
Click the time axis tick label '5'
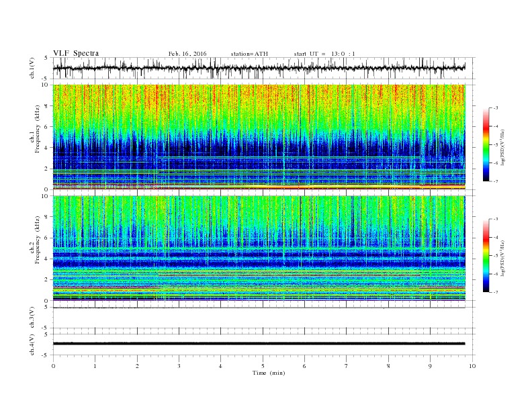click(x=263, y=366)
